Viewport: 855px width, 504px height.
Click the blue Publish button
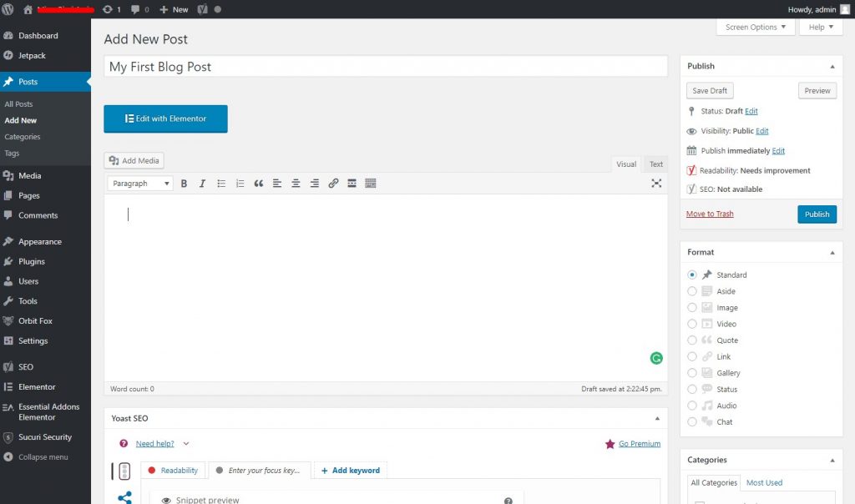(817, 214)
